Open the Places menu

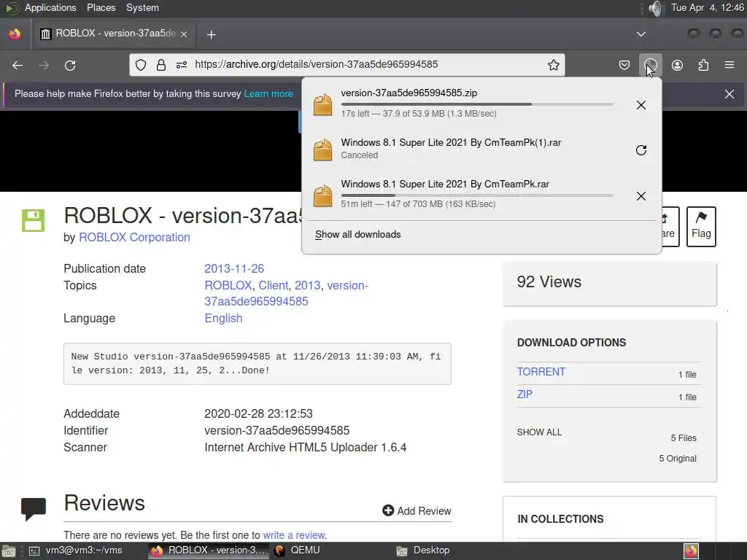101,7
